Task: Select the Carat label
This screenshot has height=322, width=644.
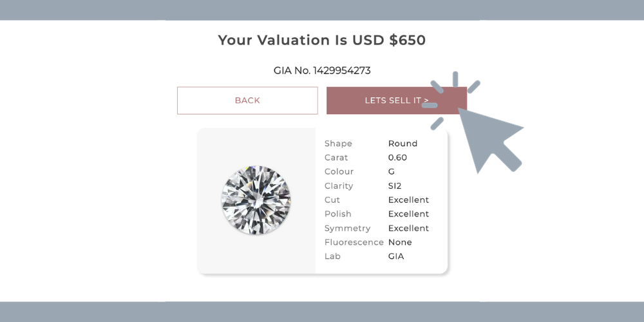Action: [x=336, y=157]
